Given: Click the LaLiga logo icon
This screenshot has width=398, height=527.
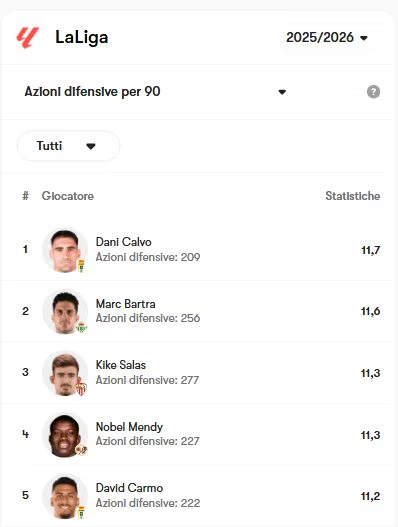Looking at the screenshot, I should coord(28,37).
